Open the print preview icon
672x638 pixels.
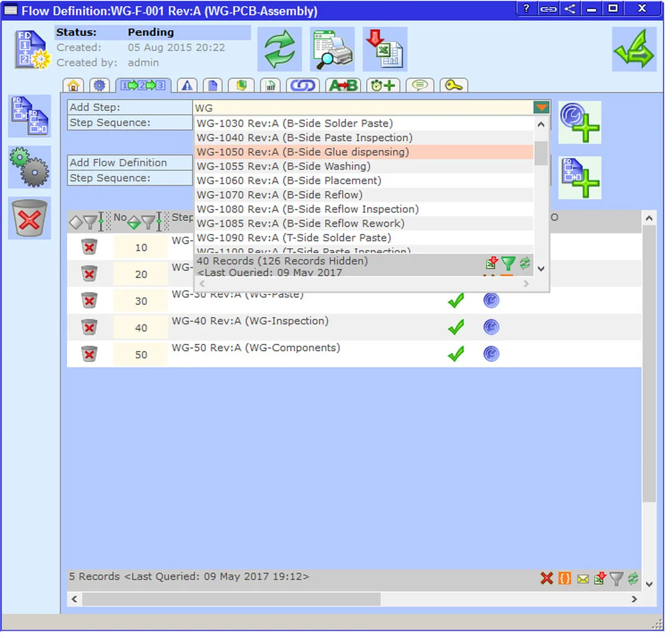(x=333, y=49)
